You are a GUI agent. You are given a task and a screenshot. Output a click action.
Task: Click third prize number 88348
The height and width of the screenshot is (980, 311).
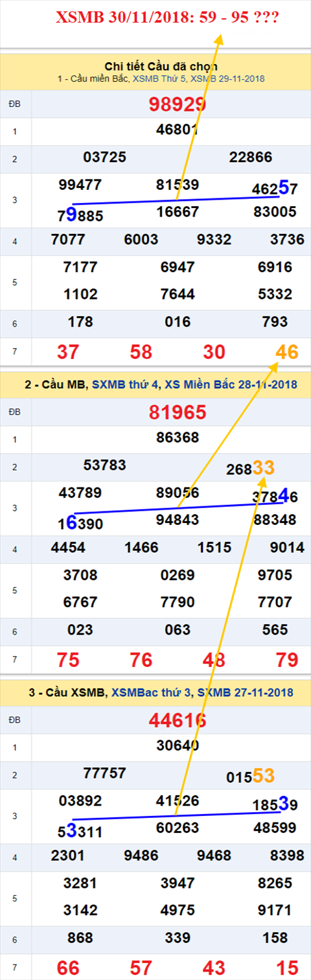point(275,519)
